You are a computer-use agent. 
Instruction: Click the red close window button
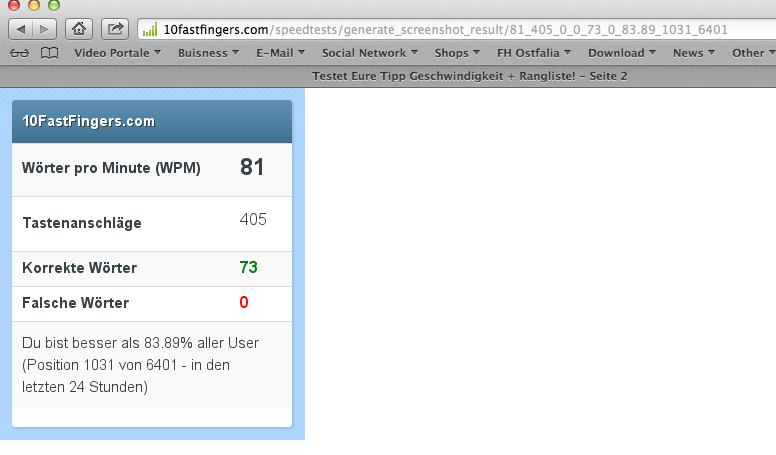(14, 5)
